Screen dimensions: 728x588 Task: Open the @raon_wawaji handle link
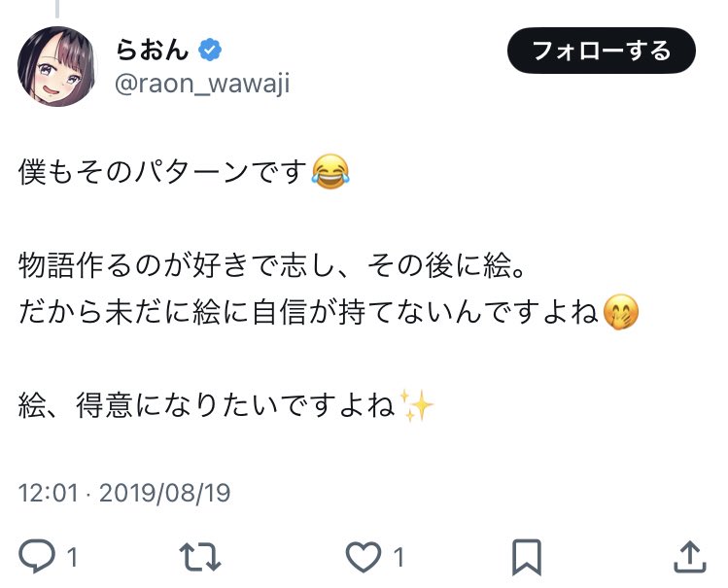tap(202, 84)
